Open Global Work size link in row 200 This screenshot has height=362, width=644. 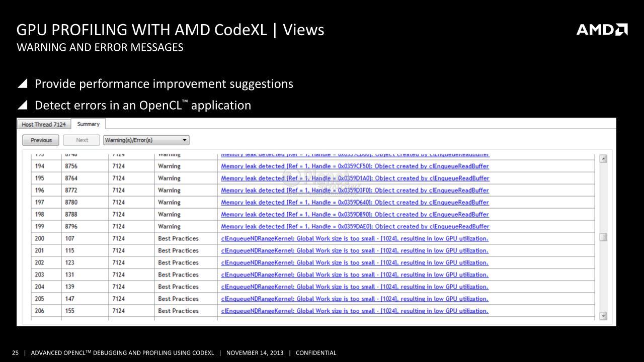[x=355, y=238]
